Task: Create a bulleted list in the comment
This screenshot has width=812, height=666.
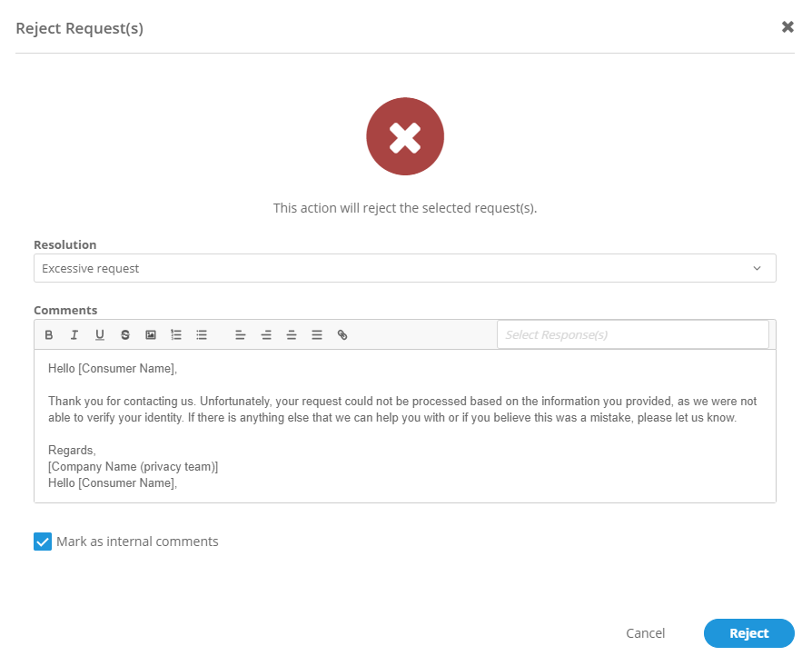Action: (x=202, y=334)
